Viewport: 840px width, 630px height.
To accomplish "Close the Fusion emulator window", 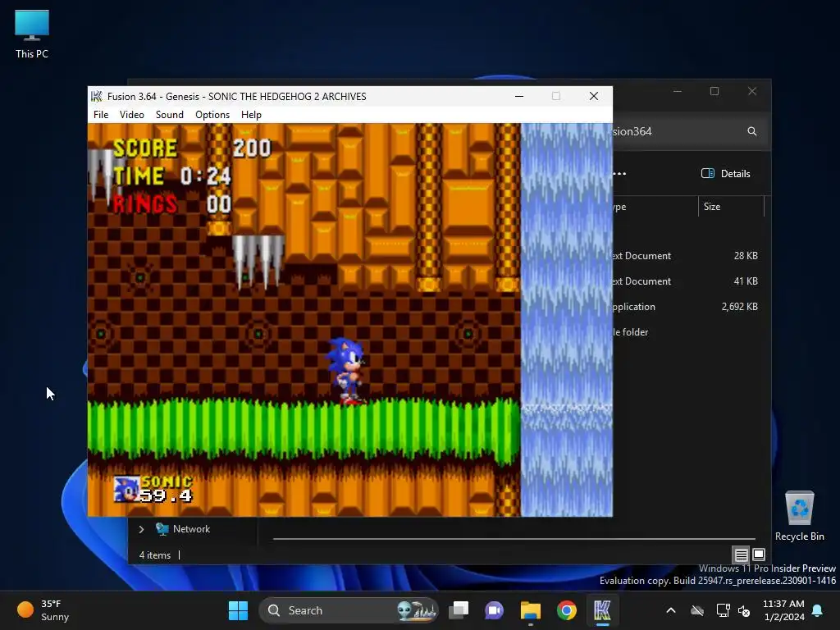I will click(594, 97).
